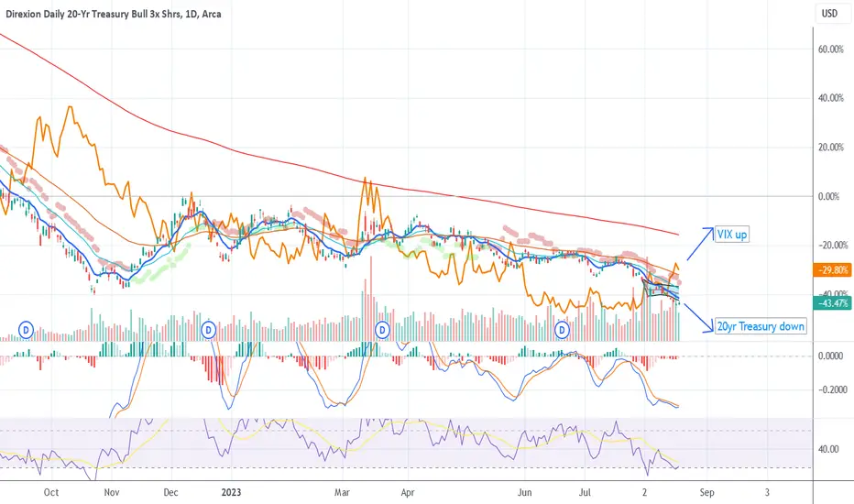Select the teal -43.47% price label
The image size is (854, 504).
(x=832, y=303)
